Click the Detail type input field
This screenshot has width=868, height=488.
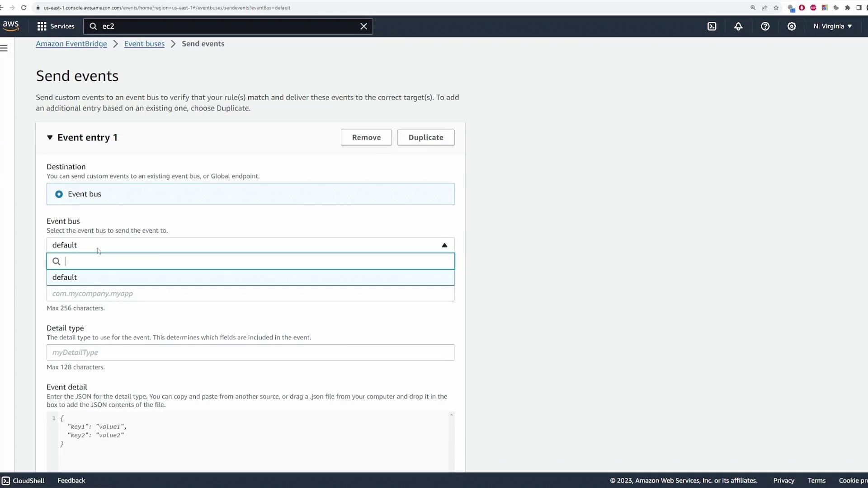pyautogui.click(x=250, y=352)
